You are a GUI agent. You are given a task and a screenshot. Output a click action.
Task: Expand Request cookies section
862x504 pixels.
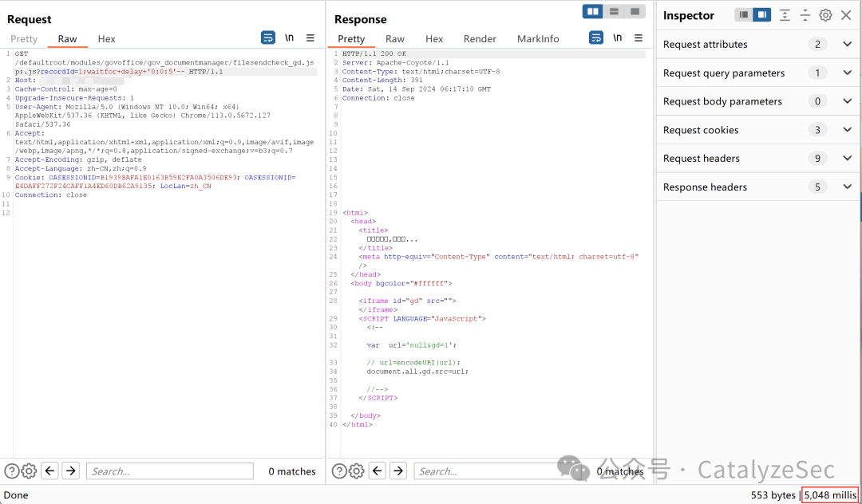pos(847,129)
